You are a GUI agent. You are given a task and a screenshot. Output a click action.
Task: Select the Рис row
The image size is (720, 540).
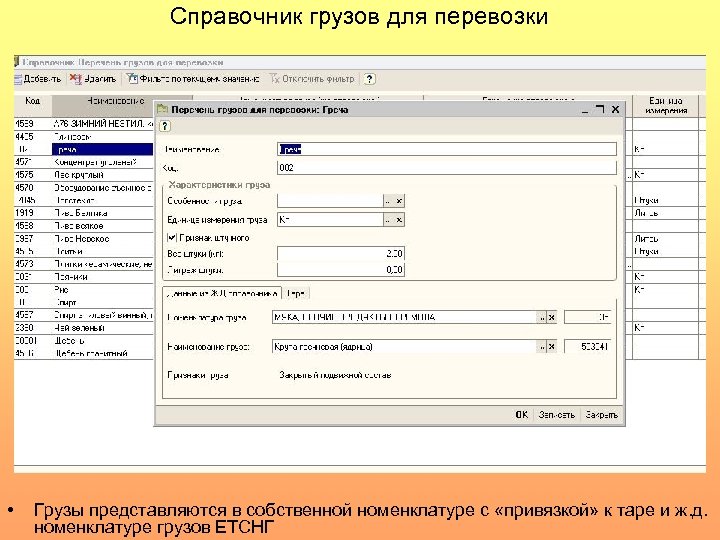coord(84,290)
